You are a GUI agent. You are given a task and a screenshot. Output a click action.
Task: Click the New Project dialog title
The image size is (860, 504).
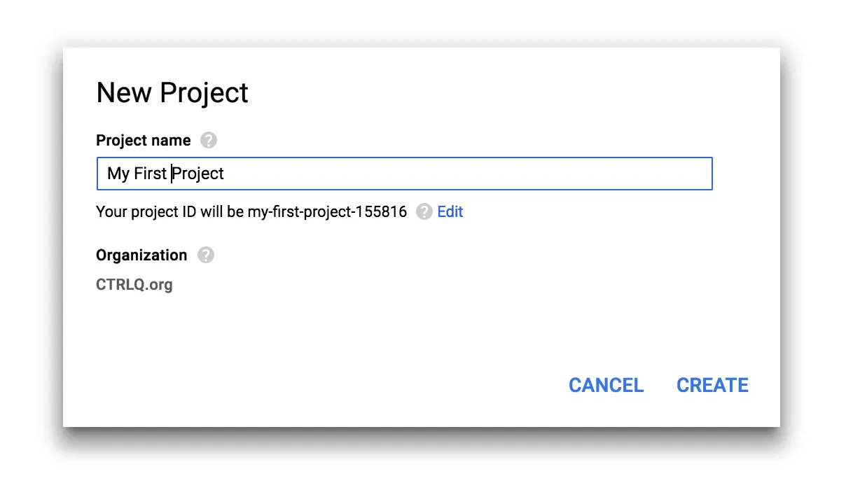[172, 92]
